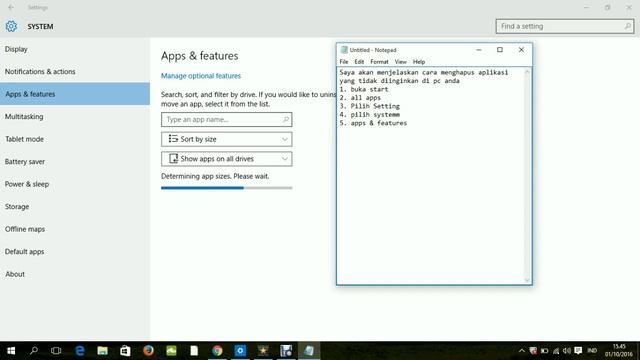Screen dimensions: 640x360
Task: Click the battery icon in tray
Action: pyautogui.click(x=544, y=351)
